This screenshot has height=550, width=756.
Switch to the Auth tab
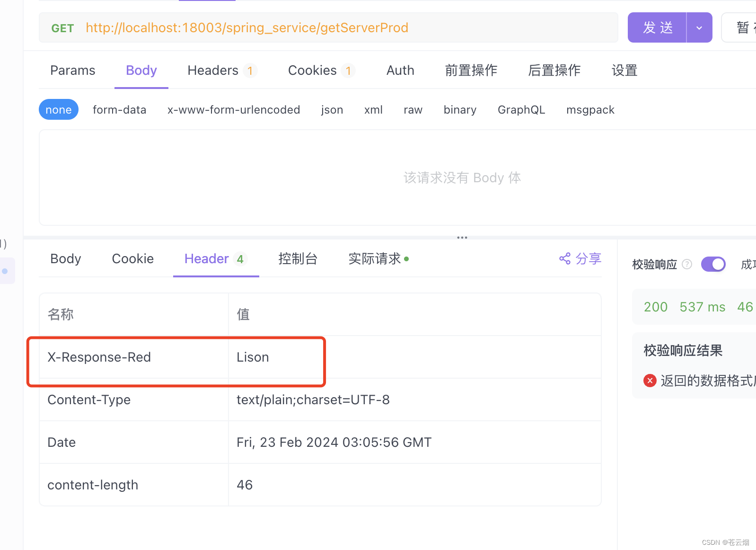pos(400,70)
